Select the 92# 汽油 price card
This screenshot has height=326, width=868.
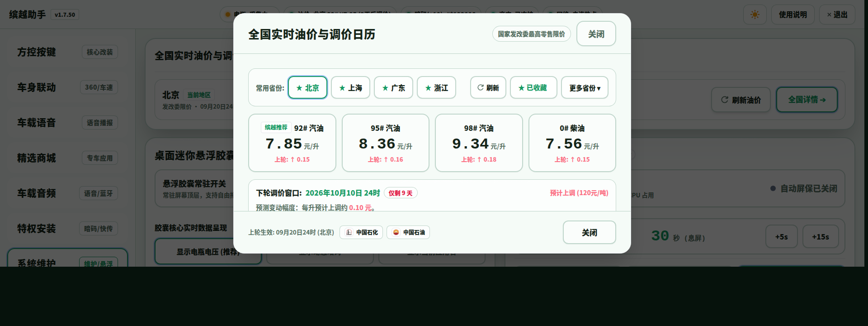pyautogui.click(x=292, y=143)
